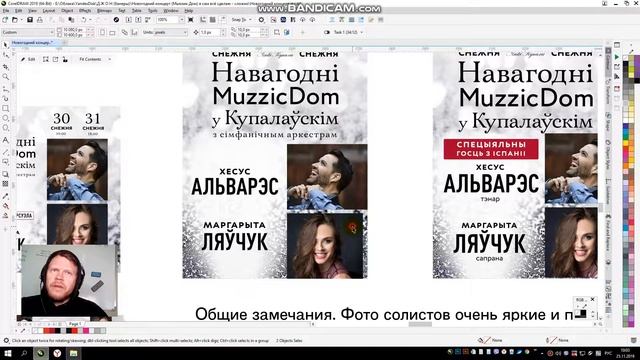Open the View menu
Image resolution: width=640 pixels, height=360 pixels.
[x=32, y=11]
